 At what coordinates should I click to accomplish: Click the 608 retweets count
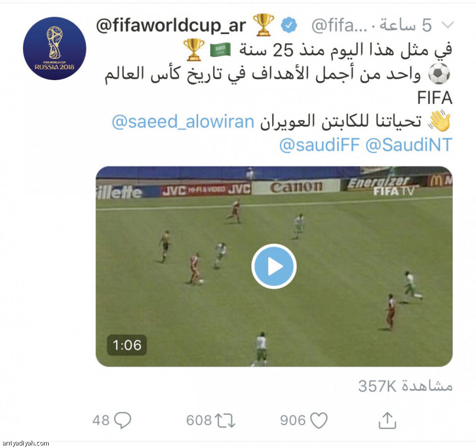coord(199,420)
